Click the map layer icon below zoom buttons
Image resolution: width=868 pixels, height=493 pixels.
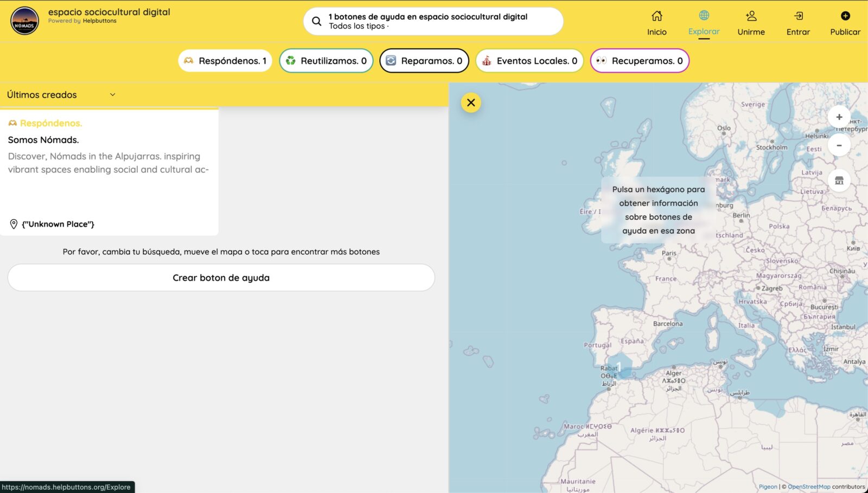click(839, 181)
